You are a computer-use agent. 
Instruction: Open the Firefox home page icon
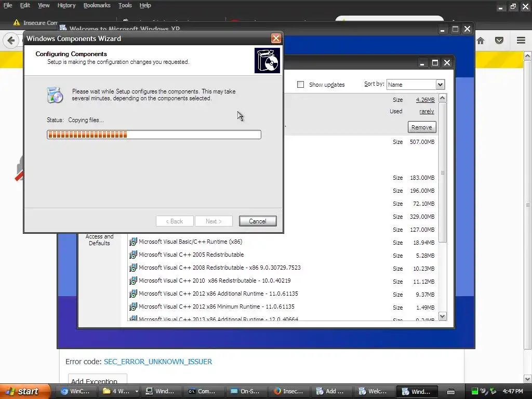[x=481, y=41]
